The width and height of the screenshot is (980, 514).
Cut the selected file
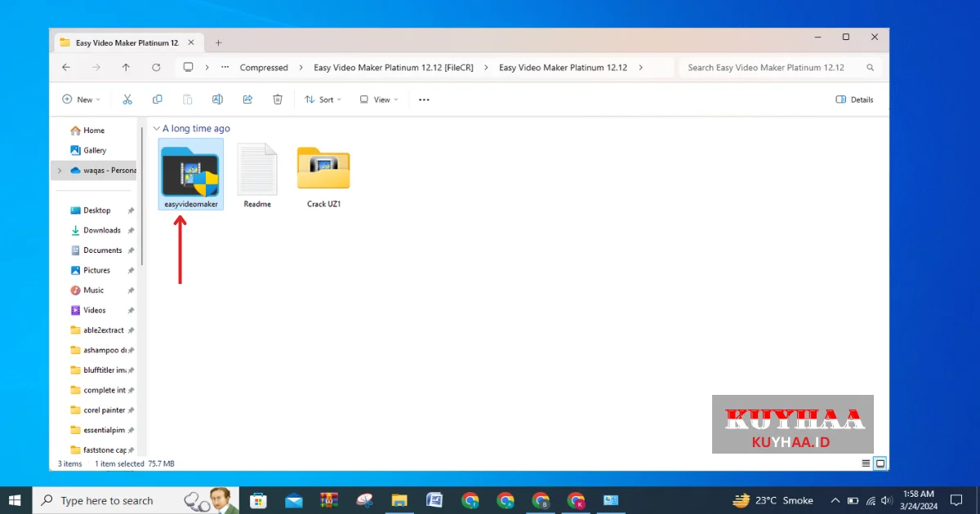(127, 100)
